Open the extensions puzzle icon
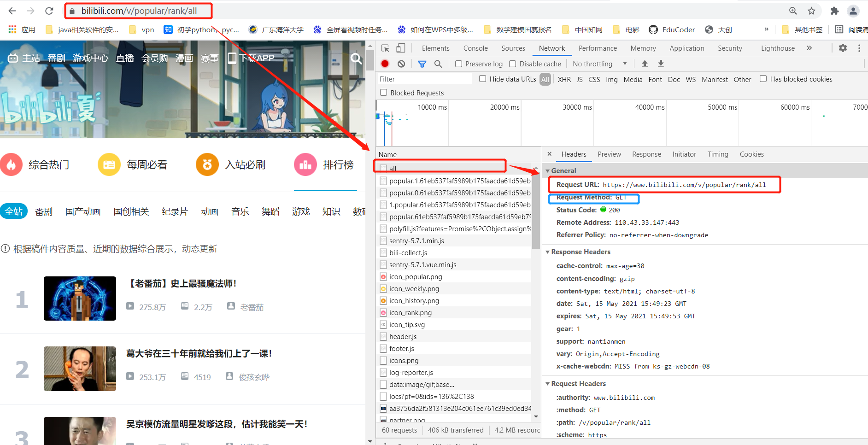This screenshot has width=868, height=445. tap(834, 11)
